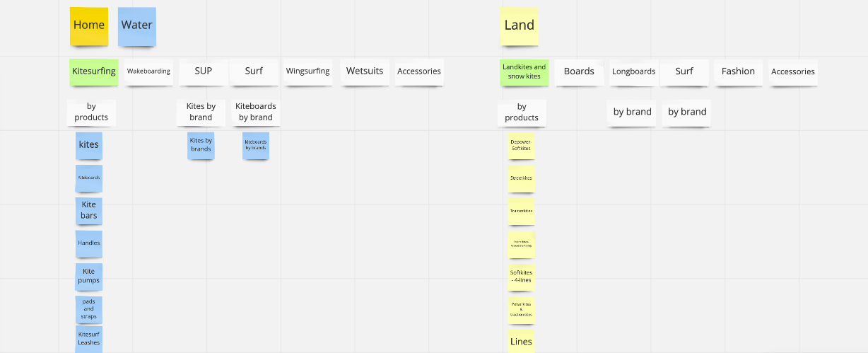Viewport: 868px width, 353px height.
Task: Select the white Kites by brand card
Action: pyautogui.click(x=201, y=112)
